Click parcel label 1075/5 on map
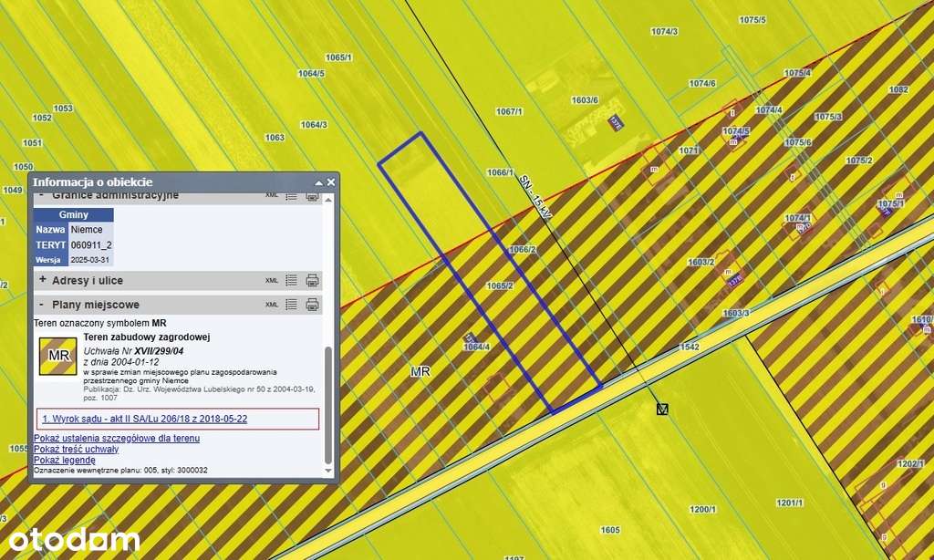This screenshot has height=560, width=934. pyautogui.click(x=752, y=20)
